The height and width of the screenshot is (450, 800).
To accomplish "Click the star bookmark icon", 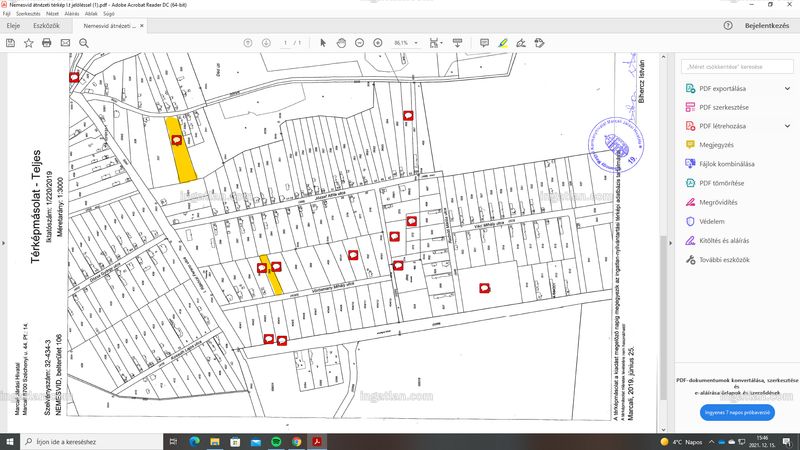I will click(x=29, y=43).
